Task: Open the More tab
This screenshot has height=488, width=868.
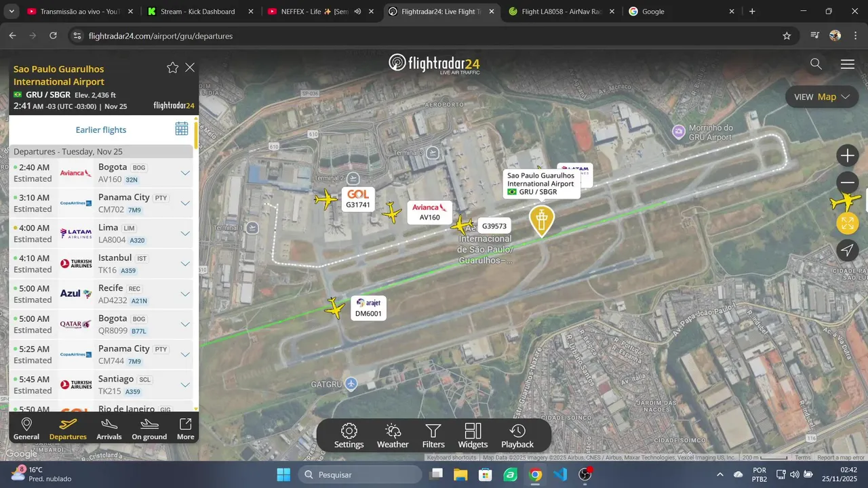Action: 185,429
